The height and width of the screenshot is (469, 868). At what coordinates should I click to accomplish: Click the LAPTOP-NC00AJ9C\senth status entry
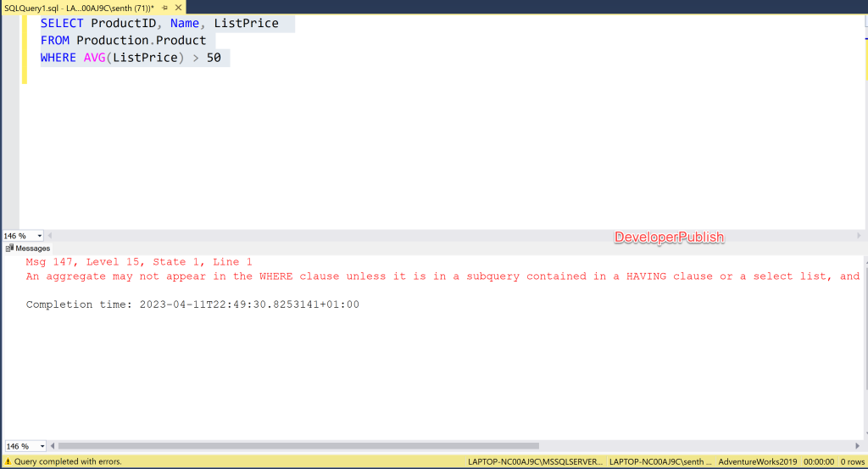[660, 461]
